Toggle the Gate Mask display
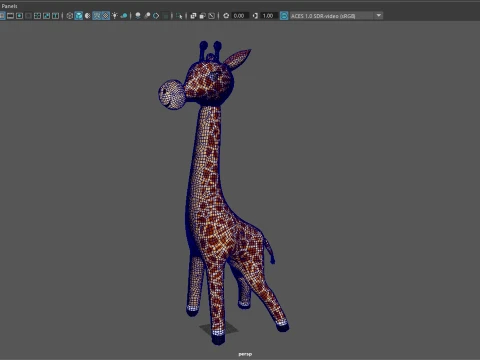 (28, 16)
